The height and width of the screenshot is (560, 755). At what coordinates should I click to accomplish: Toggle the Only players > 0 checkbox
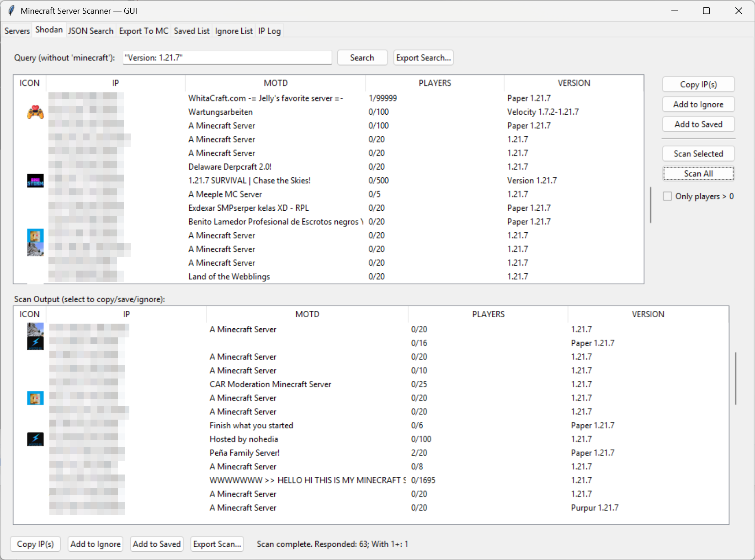point(667,196)
